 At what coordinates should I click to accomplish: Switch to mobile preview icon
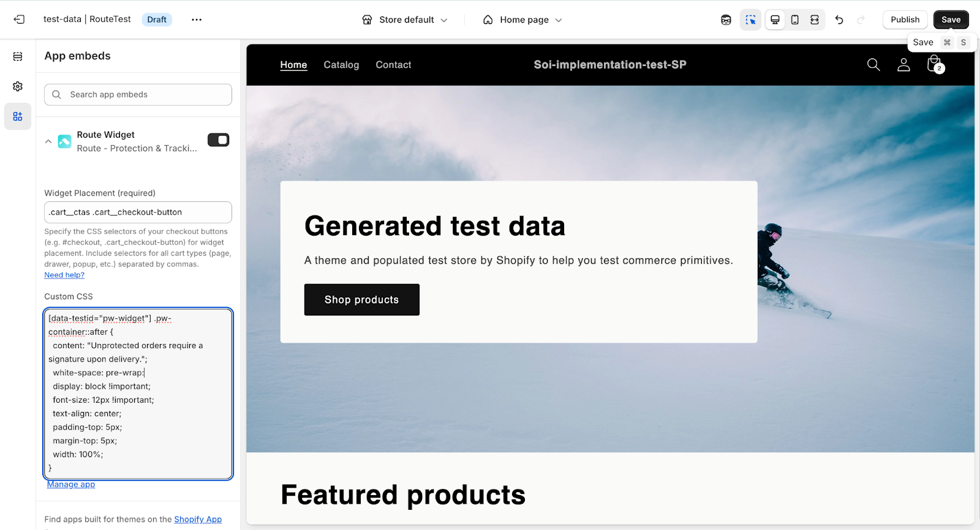pyautogui.click(x=794, y=20)
